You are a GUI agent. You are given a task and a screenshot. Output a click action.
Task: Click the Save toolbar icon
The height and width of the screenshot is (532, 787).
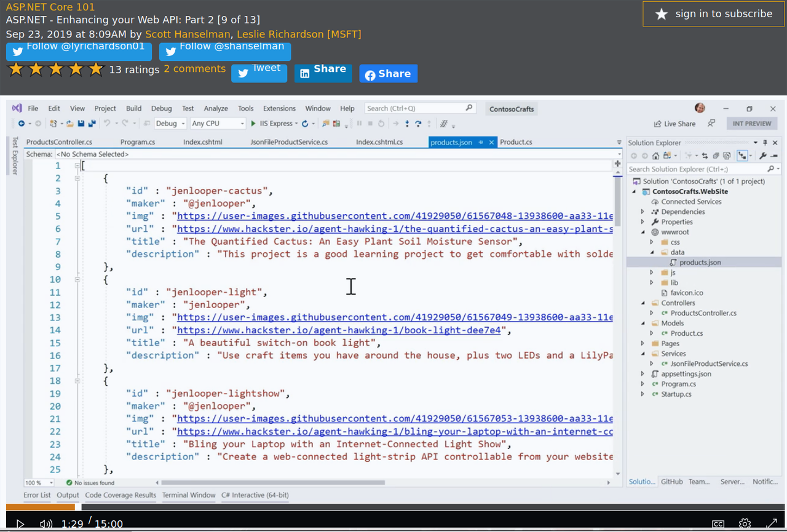tap(81, 124)
